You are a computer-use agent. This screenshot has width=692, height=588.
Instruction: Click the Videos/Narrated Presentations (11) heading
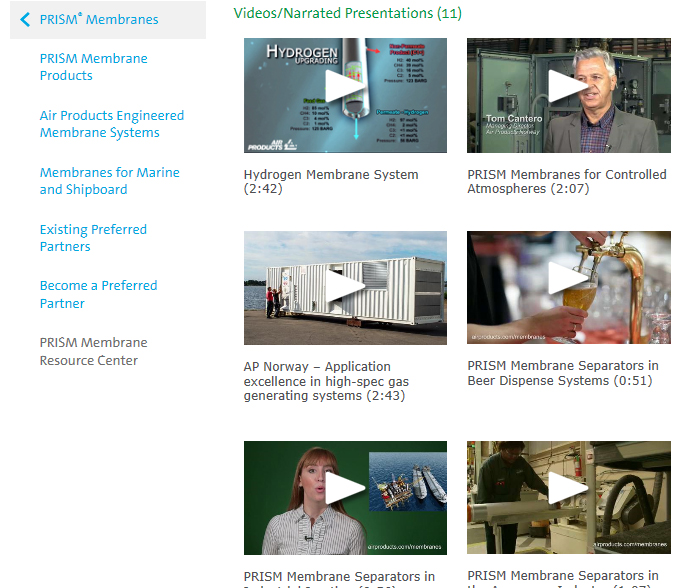pyautogui.click(x=347, y=13)
